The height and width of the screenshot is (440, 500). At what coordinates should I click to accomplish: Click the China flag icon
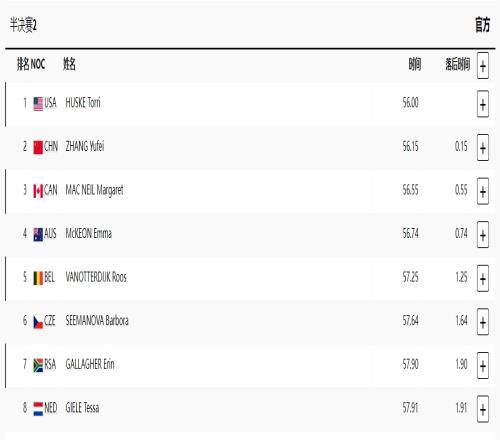coord(38,147)
